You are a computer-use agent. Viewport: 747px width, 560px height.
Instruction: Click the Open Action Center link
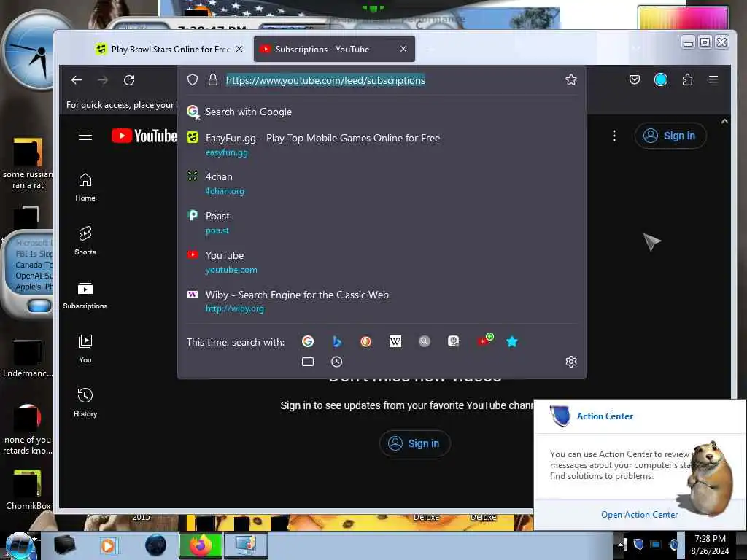click(x=639, y=514)
